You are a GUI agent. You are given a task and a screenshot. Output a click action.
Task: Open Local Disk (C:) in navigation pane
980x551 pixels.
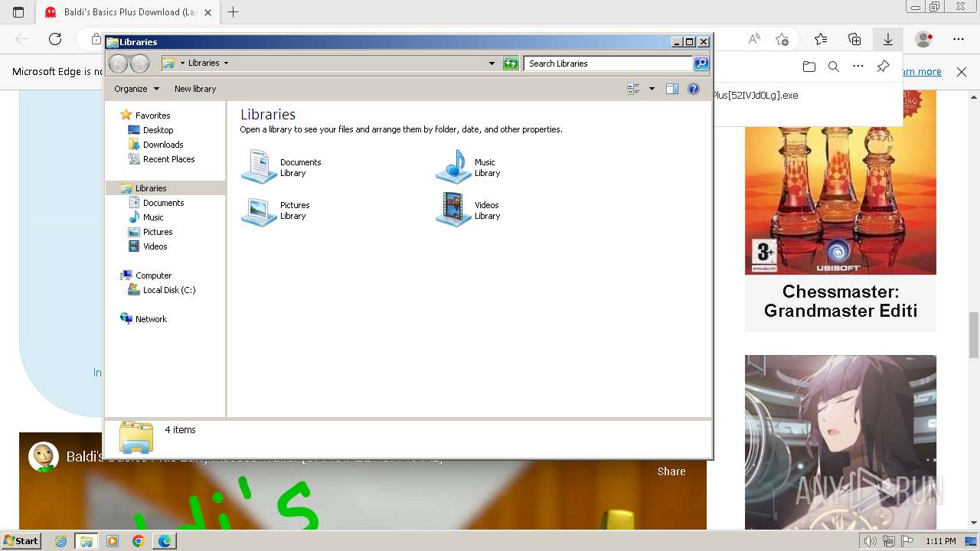(169, 290)
